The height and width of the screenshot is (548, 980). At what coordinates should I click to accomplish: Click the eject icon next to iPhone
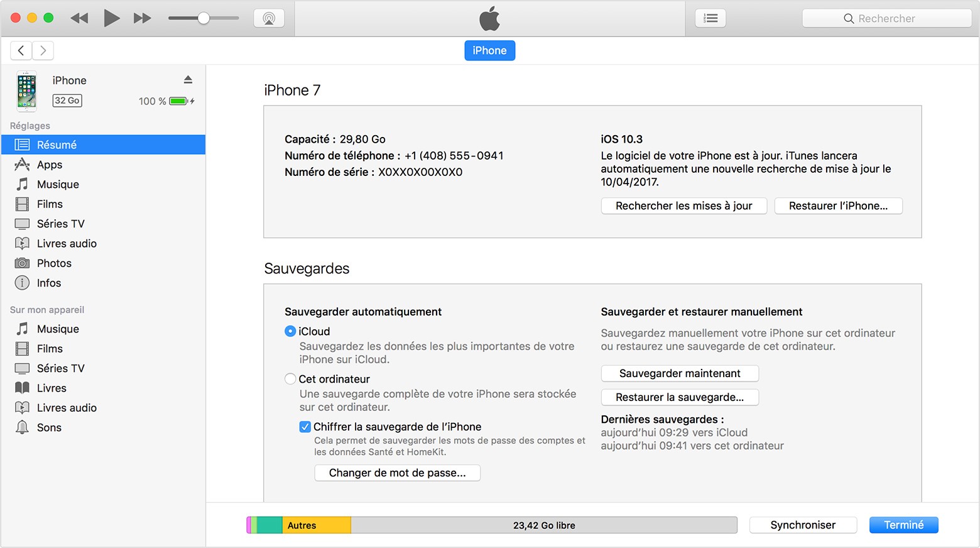(188, 79)
